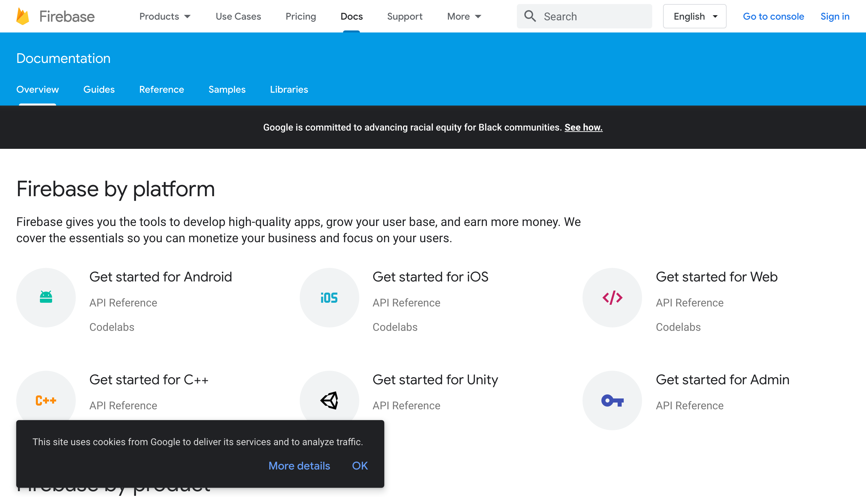866x504 pixels.
Task: Click the Sign in link
Action: tap(835, 16)
